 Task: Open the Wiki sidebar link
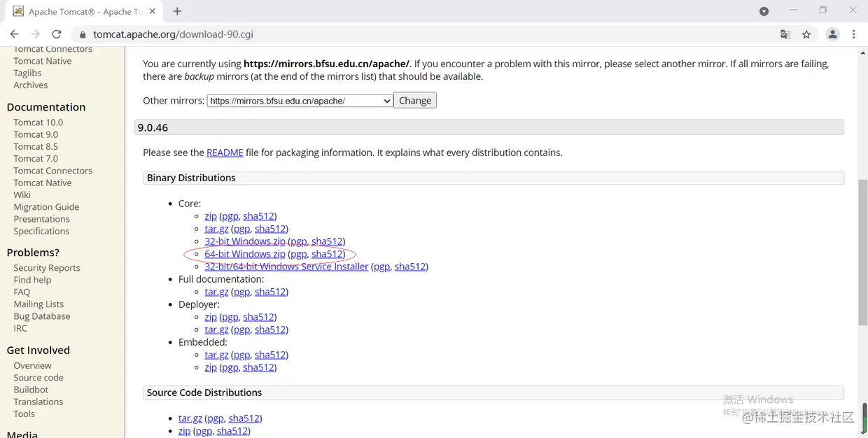(22, 195)
